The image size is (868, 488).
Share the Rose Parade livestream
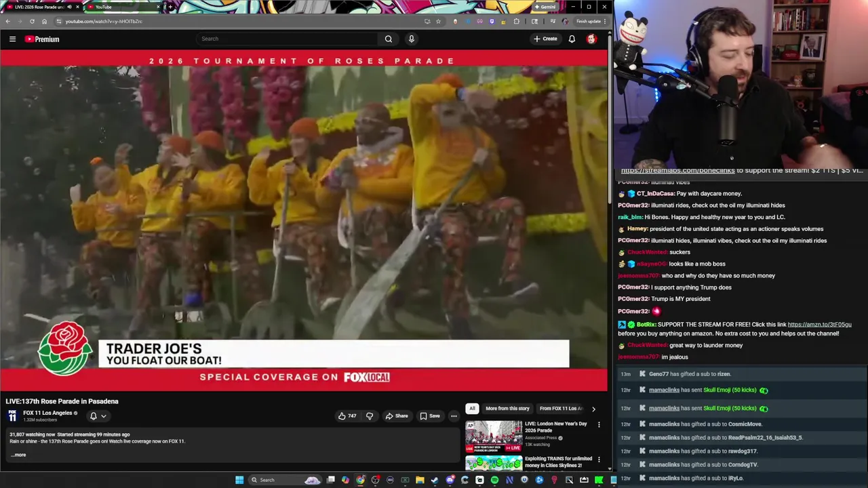pyautogui.click(x=397, y=415)
